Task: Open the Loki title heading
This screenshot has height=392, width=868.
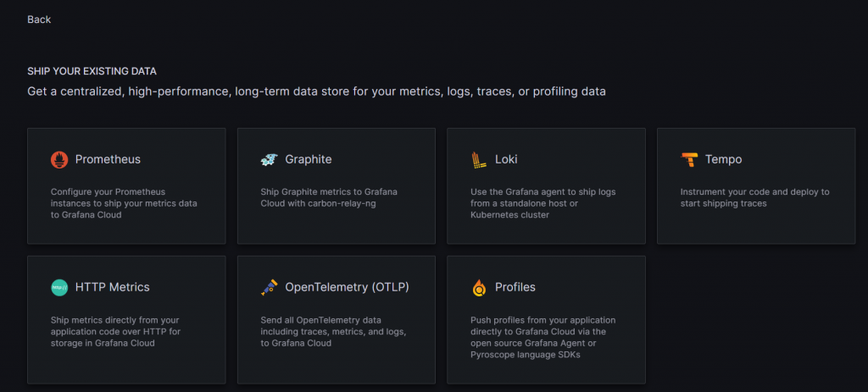Action: click(506, 159)
